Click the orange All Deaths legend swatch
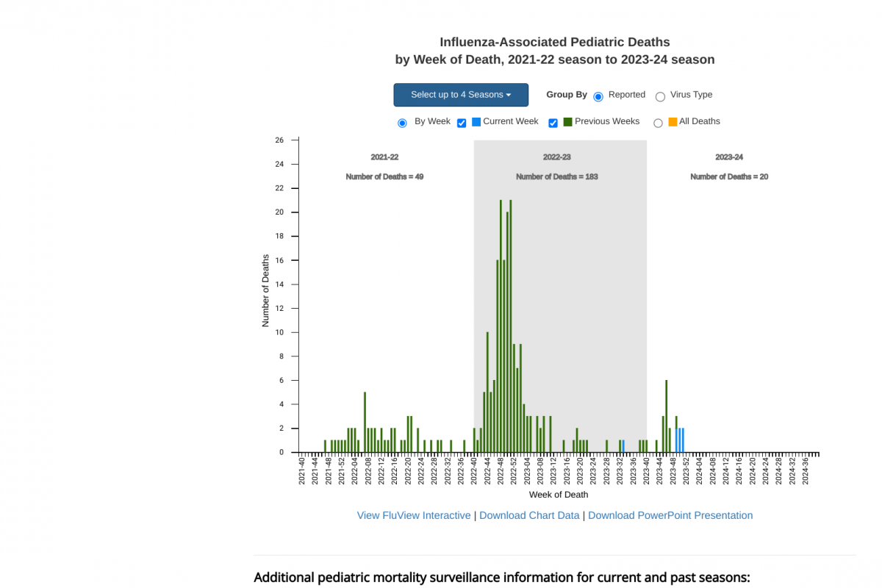The width and height of the screenshot is (882, 588). pos(673,122)
